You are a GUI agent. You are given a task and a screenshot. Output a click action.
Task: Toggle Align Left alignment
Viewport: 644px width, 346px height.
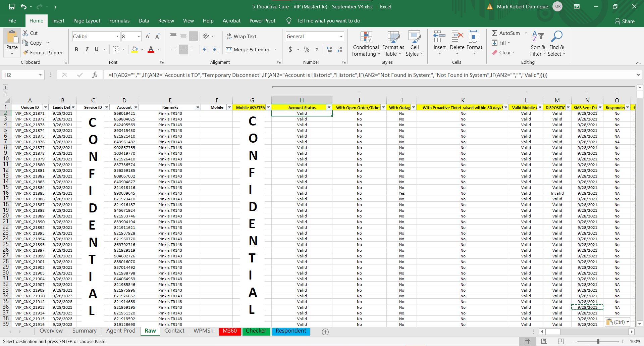click(x=173, y=49)
